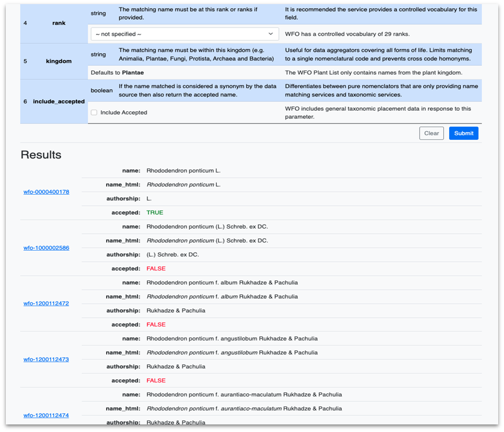Viewport: 504px width, 432px height.
Task: Click name Rhododendron ponticum f. angustilobum
Action: click(231, 339)
